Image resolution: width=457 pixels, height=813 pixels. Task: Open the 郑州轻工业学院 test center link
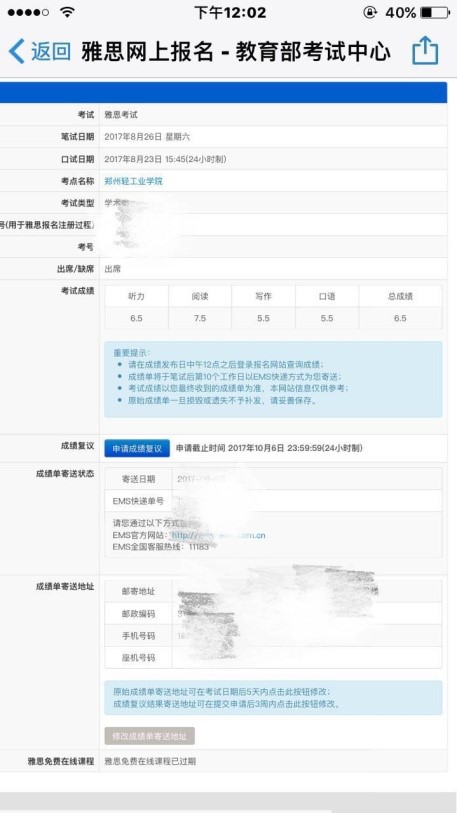(x=133, y=181)
